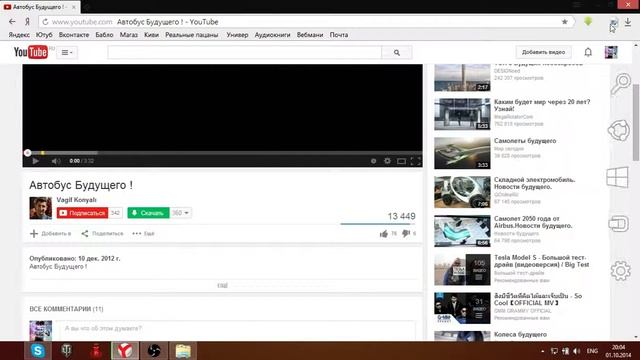This screenshot has height=360, width=640.
Task: Click the YouTube search magnifier button
Action: pyautogui.click(x=397, y=52)
